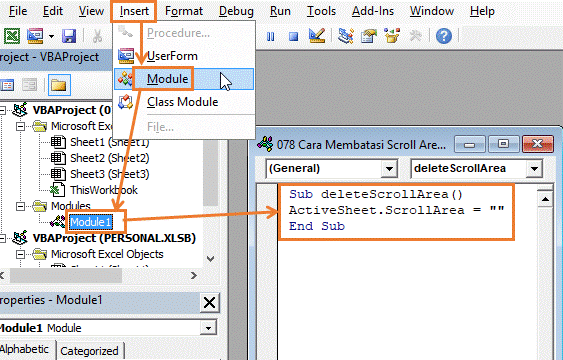563x360 pixels.
Task: Click the View Microsoft Excel icon
Action: [12, 36]
